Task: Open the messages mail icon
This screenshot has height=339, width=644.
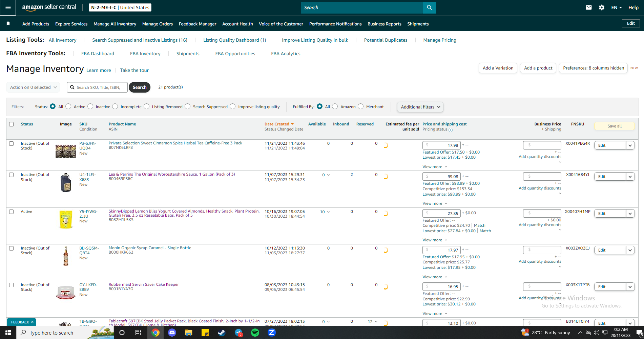Action: [x=589, y=7]
